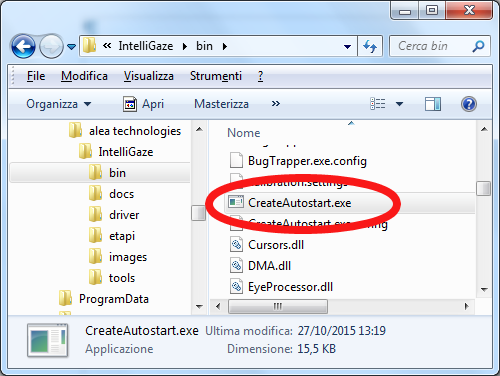
Task: Click the driver folder icon
Action: click(95, 214)
